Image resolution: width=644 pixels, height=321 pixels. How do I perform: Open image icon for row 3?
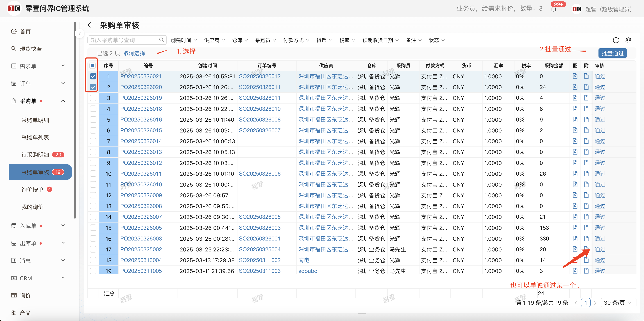(x=575, y=98)
